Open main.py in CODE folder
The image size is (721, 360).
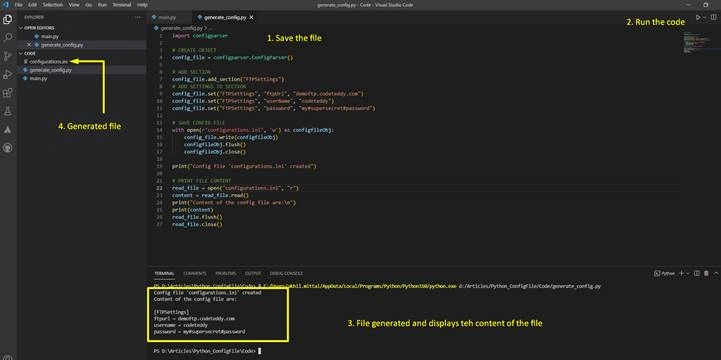82,79
